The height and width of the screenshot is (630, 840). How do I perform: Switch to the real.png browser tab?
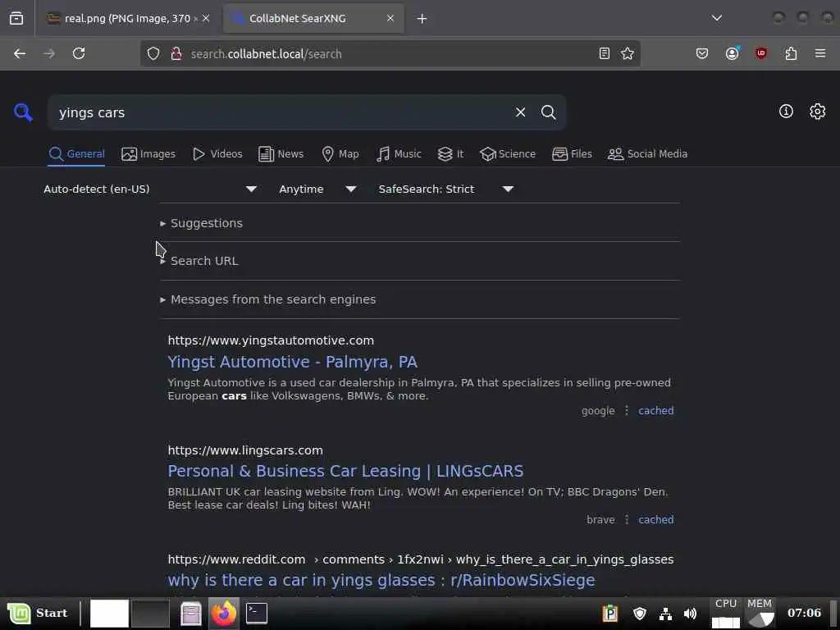pyautogui.click(x=127, y=19)
